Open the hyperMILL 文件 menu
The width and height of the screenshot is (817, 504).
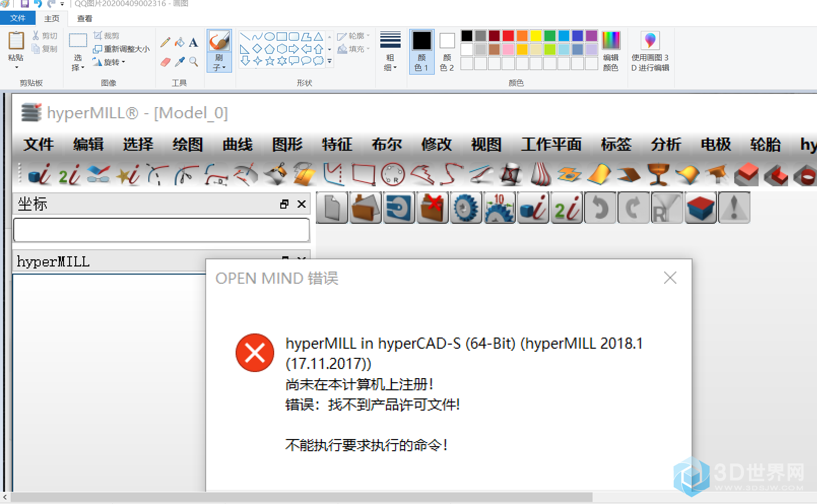point(39,145)
